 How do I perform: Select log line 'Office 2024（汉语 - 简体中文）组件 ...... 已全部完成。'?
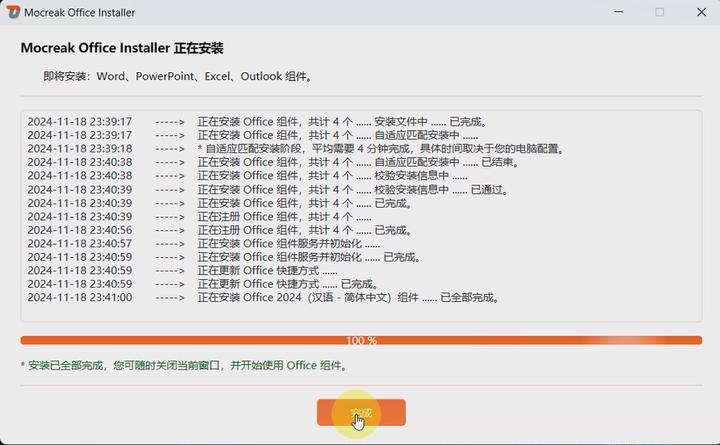tap(264, 298)
